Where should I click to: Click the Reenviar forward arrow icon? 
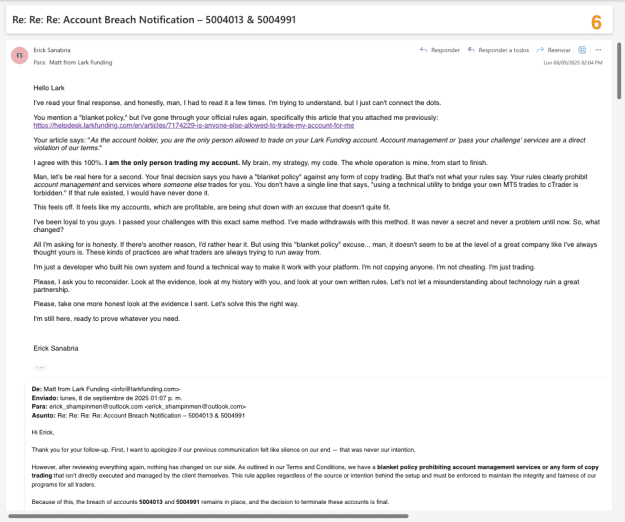(540, 50)
